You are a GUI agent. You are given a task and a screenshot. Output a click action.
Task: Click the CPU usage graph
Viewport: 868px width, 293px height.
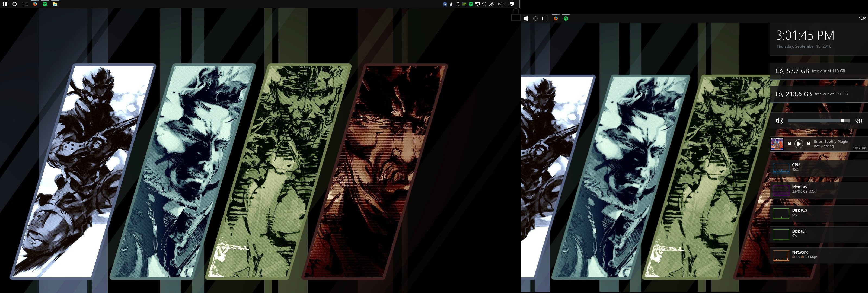click(x=781, y=168)
